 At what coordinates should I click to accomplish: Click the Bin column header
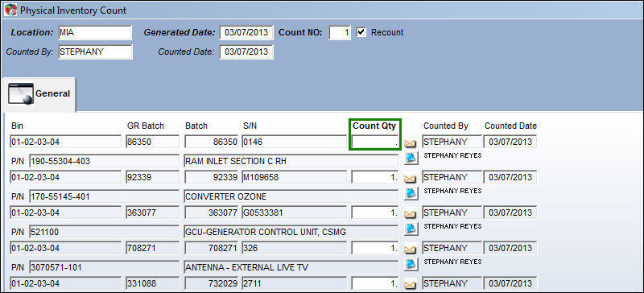(18, 126)
